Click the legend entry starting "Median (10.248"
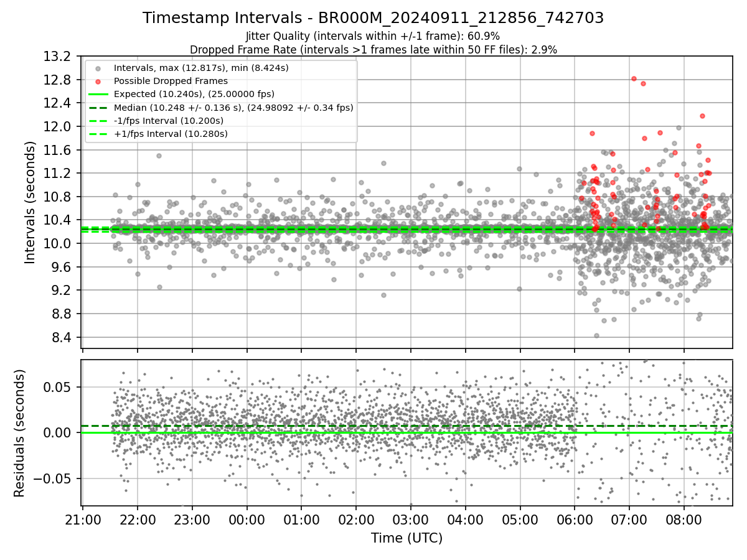Image resolution: width=747 pixels, height=560 pixels. (233, 108)
